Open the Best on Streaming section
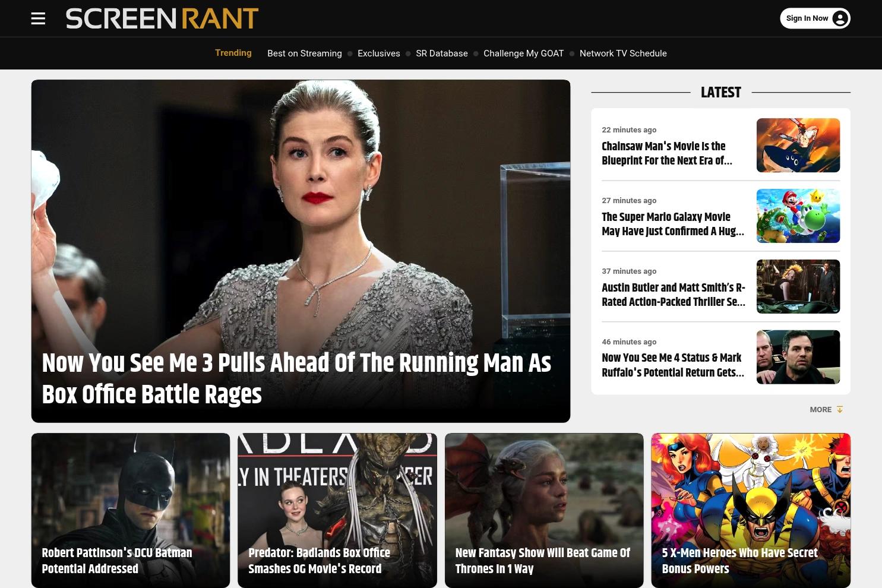This screenshot has height=588, width=882. coord(304,53)
